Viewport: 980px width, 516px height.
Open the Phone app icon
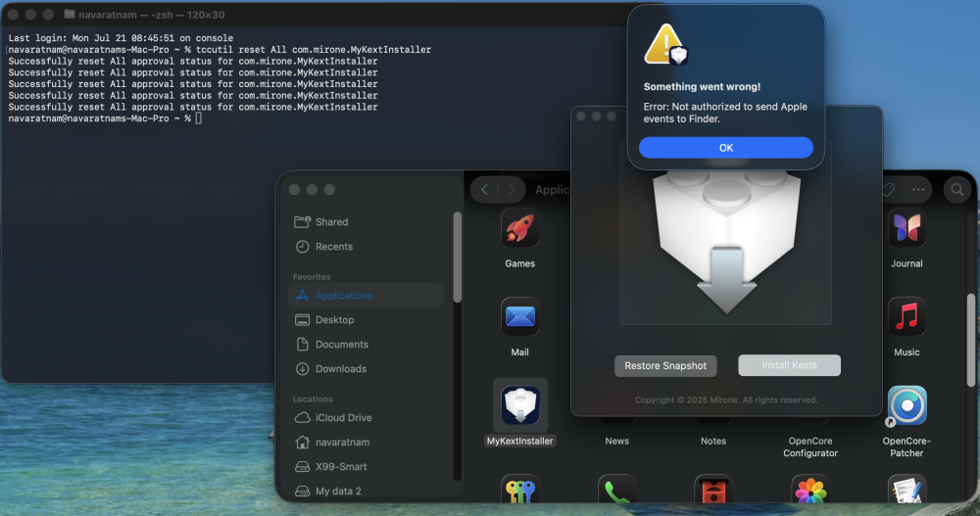click(x=616, y=491)
